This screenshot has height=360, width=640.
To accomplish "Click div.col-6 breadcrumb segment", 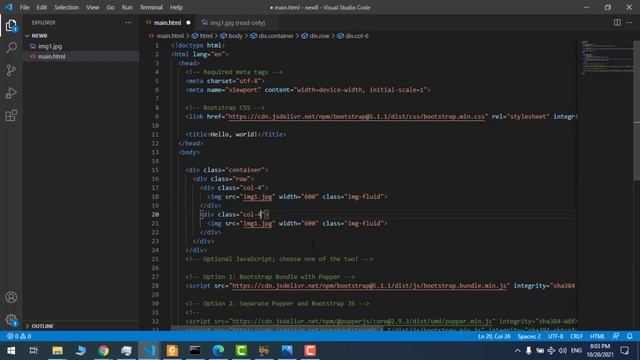I will click(357, 36).
